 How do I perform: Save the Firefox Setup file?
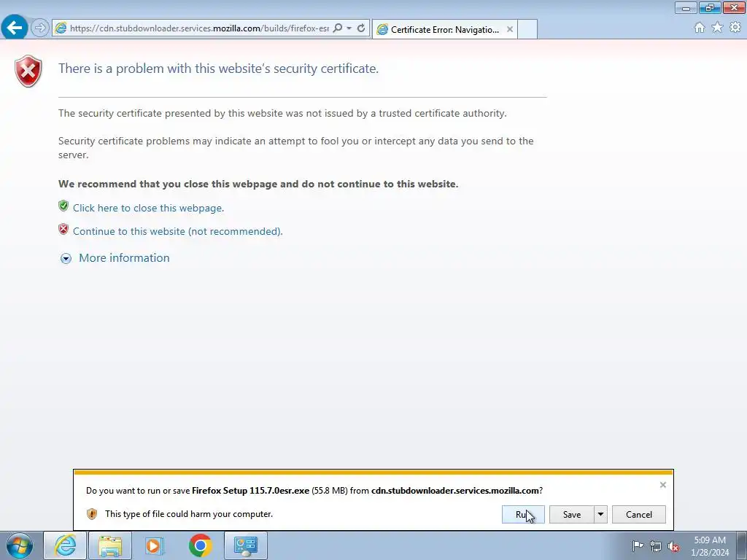pyautogui.click(x=572, y=514)
